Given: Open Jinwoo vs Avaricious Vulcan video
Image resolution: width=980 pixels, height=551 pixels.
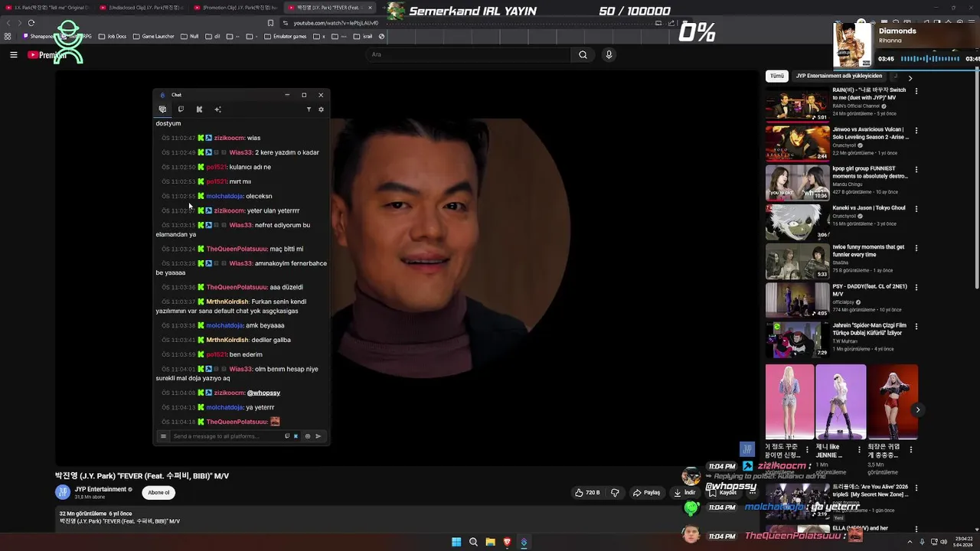Looking at the screenshot, I should click(797, 143).
